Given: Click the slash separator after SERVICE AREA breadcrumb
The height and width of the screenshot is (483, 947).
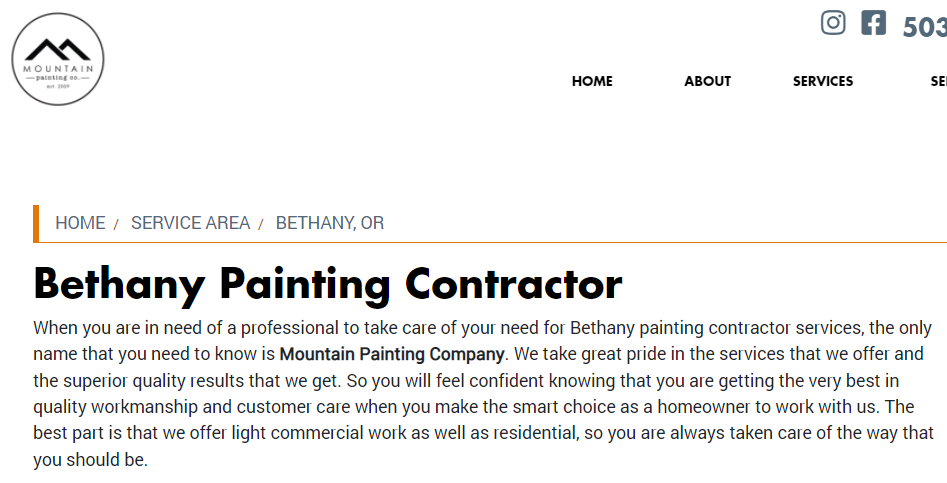Looking at the screenshot, I should tap(261, 225).
